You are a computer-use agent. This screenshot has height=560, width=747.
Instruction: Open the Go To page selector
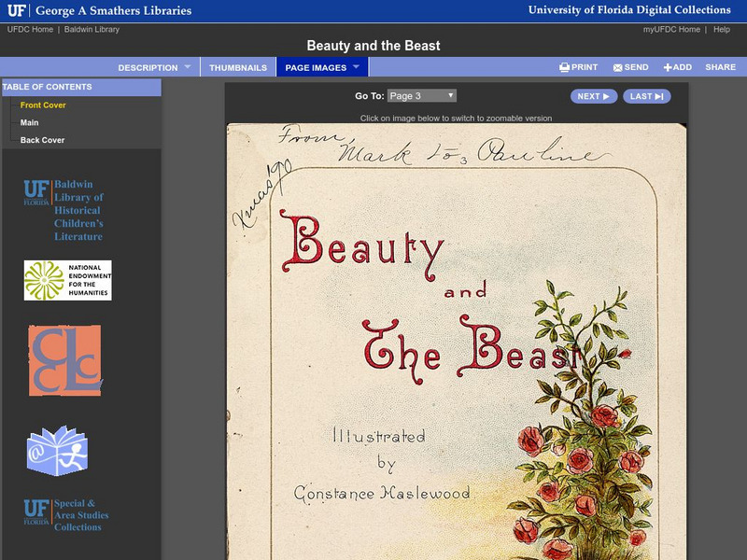pyautogui.click(x=421, y=96)
